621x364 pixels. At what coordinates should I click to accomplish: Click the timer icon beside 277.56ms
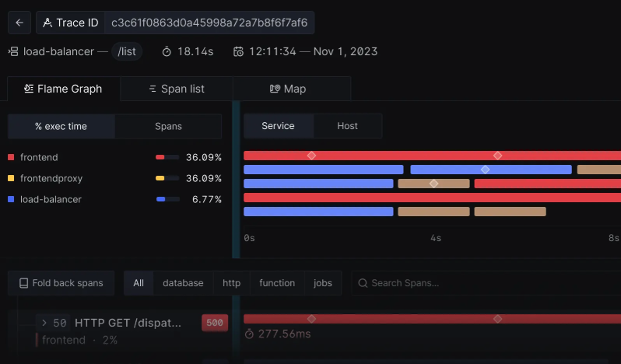249,334
